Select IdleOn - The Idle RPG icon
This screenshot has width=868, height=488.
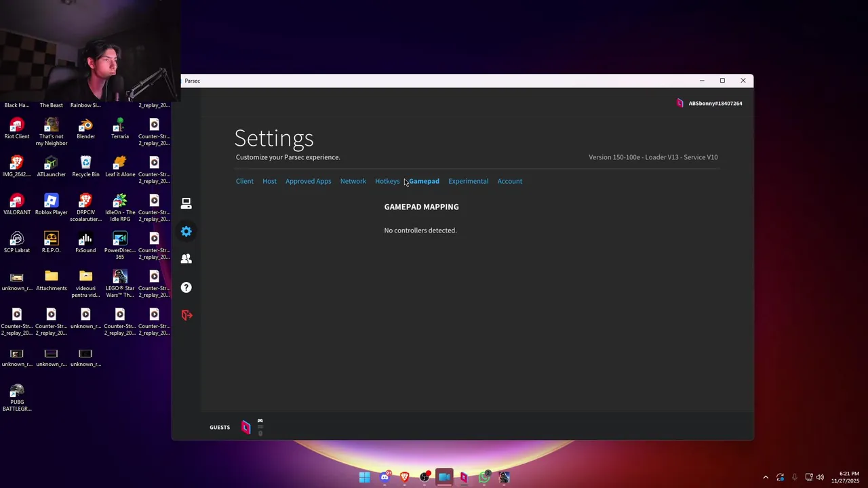(120, 208)
